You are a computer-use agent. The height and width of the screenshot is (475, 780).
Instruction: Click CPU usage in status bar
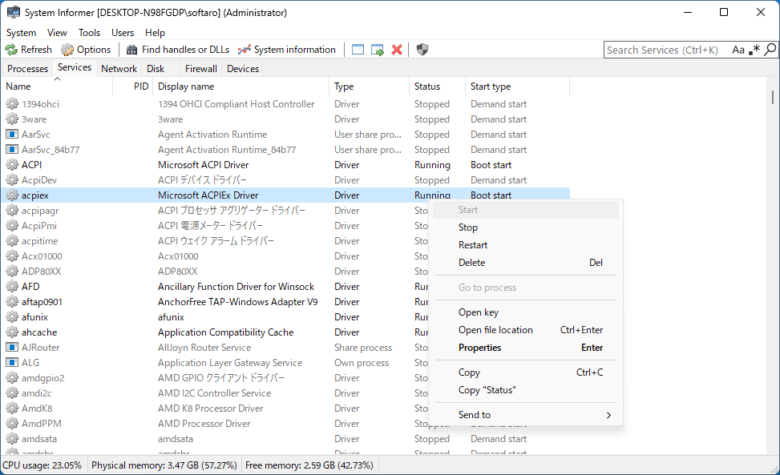[42, 466]
